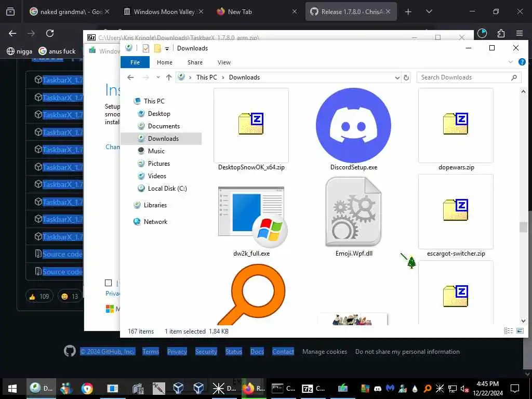Image resolution: width=532 pixels, height=399 pixels.
Task: Click the Discord icon in system tray
Action: 378,389
